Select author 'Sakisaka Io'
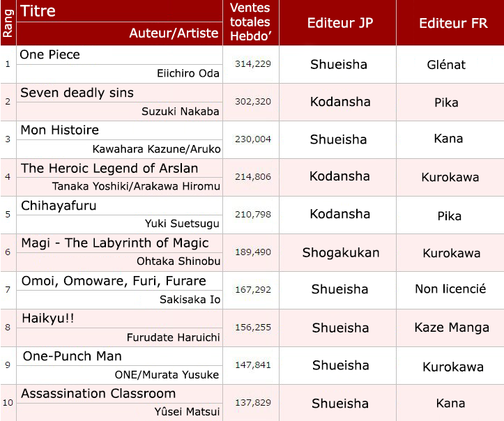The image size is (504, 421). coord(190,300)
